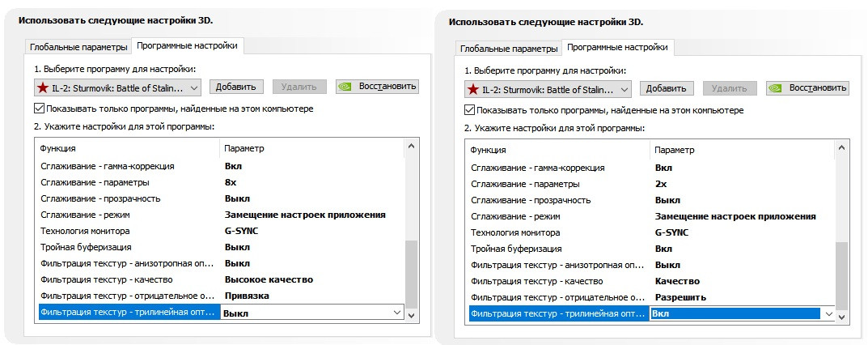The height and width of the screenshot is (345, 868).
Task: Open the left panel's IL-2 Sturmovik program dropdown
Action: coord(193,87)
